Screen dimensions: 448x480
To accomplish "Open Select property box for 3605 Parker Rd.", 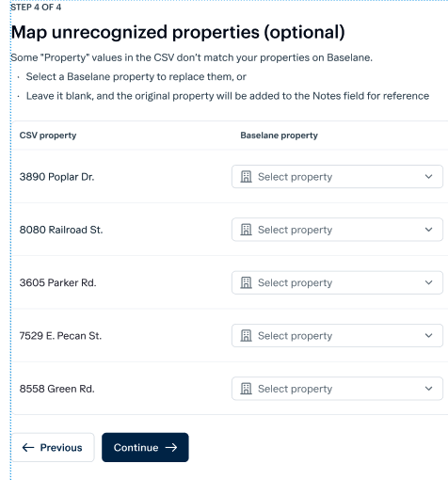I will click(x=337, y=282).
